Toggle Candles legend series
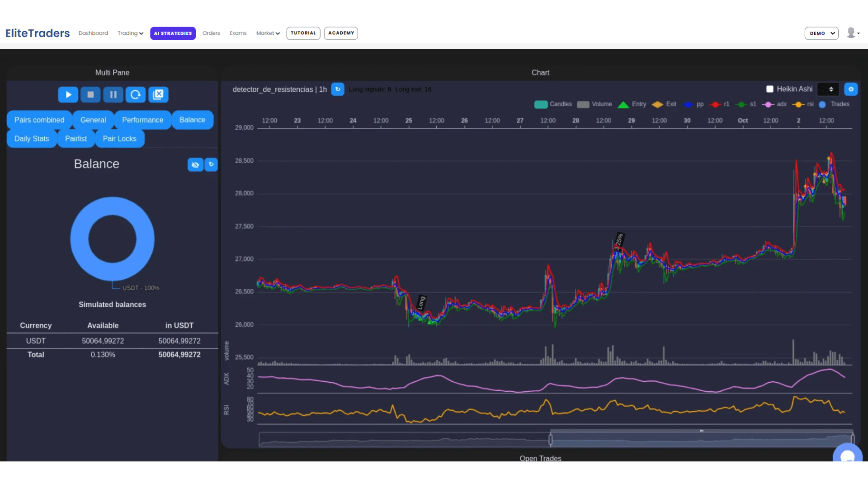Screen dimensions: 868x488 coord(553,104)
